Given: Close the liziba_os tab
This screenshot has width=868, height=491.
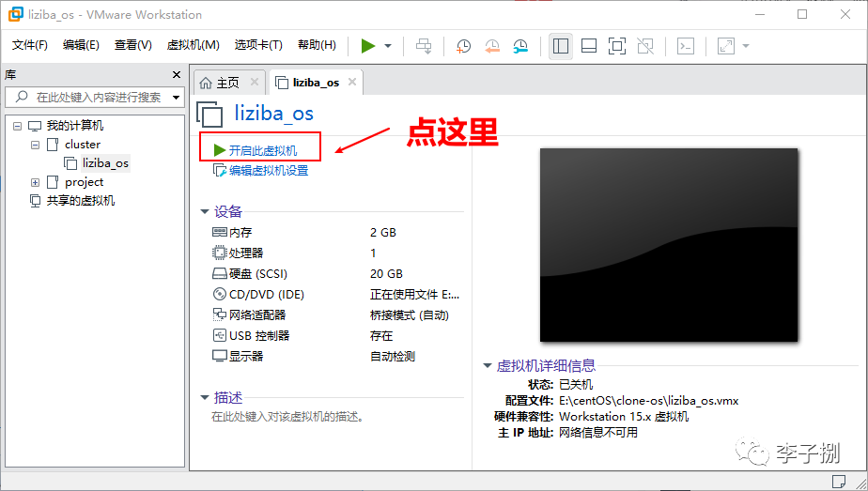Looking at the screenshot, I should point(352,82).
